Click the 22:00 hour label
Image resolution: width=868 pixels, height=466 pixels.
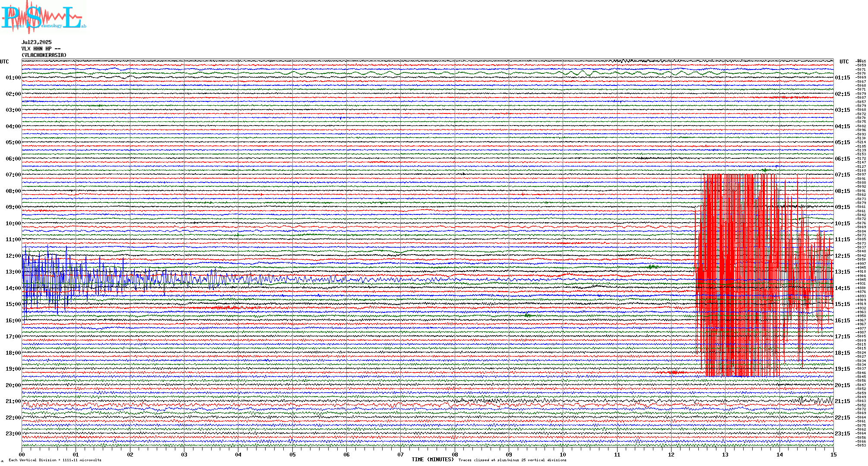pos(13,418)
